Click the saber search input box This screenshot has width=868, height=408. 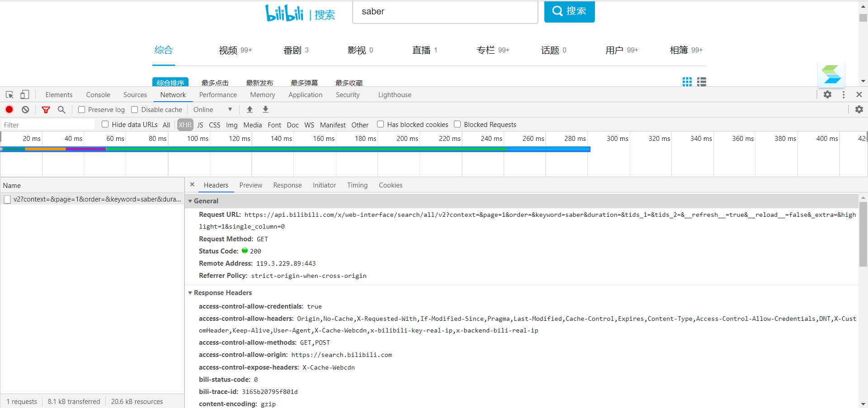[x=445, y=12]
